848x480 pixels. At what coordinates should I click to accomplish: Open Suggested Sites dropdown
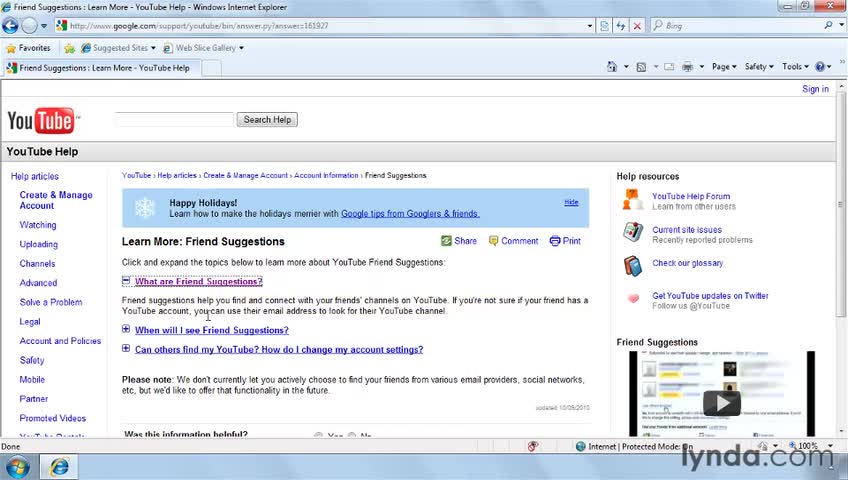click(x=118, y=48)
